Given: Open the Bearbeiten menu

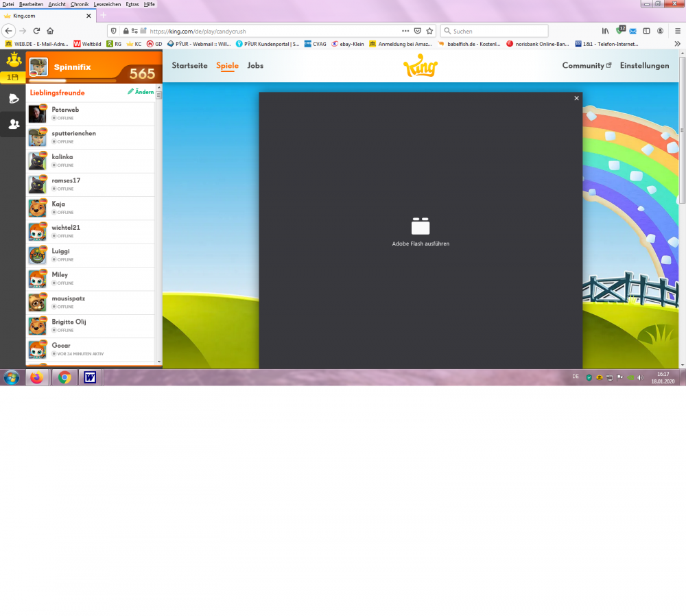Looking at the screenshot, I should [31, 4].
